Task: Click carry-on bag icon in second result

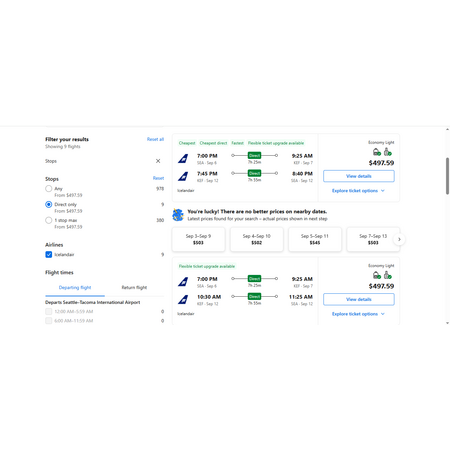Action: click(x=387, y=275)
